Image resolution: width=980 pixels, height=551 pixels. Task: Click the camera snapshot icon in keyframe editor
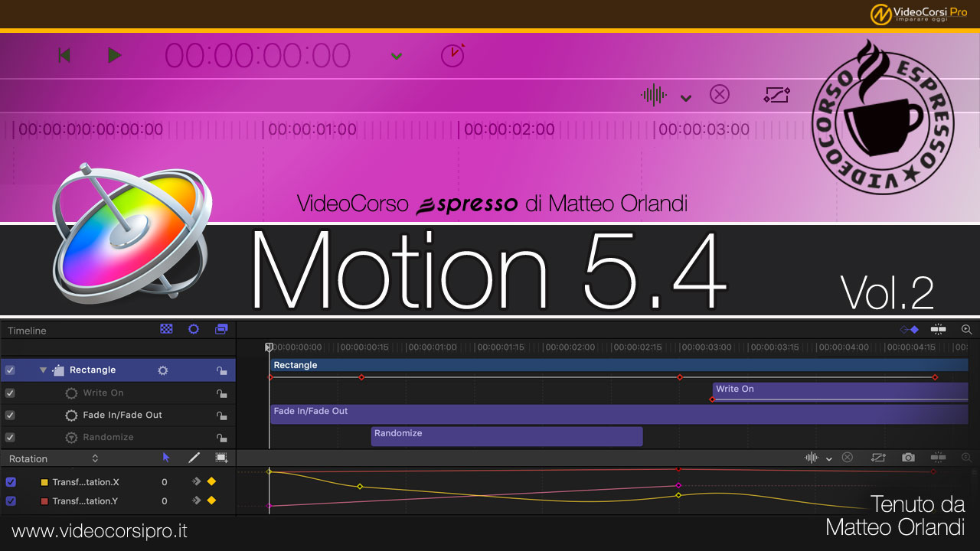[908, 458]
